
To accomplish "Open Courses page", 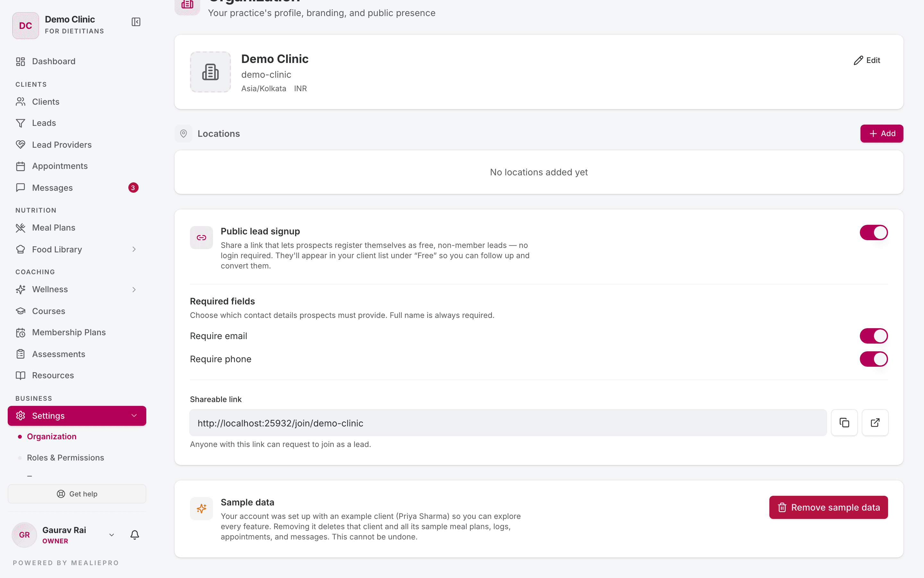I will 77,311.
